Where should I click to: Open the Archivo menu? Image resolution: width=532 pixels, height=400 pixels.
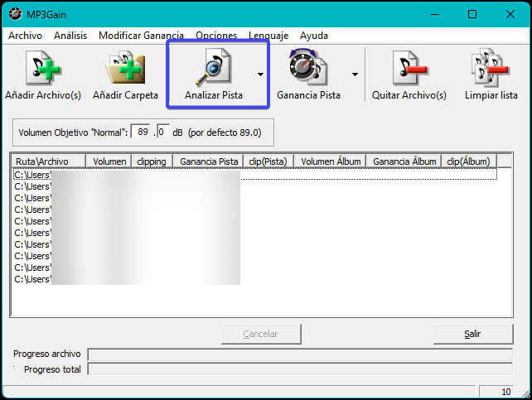click(25, 36)
